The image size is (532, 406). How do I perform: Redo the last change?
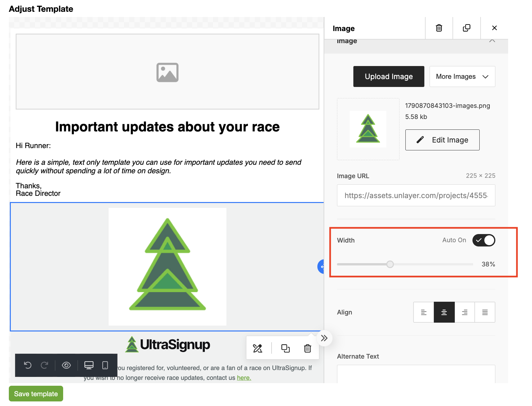point(44,365)
